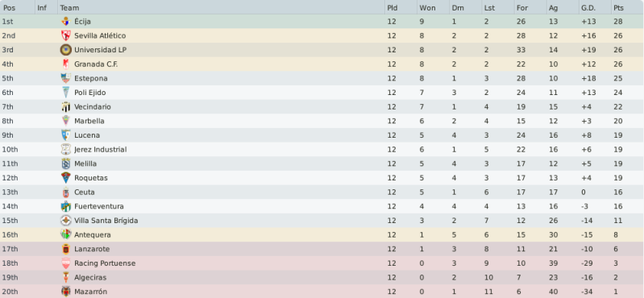Click the Vecindario striped crest icon

coord(66,107)
